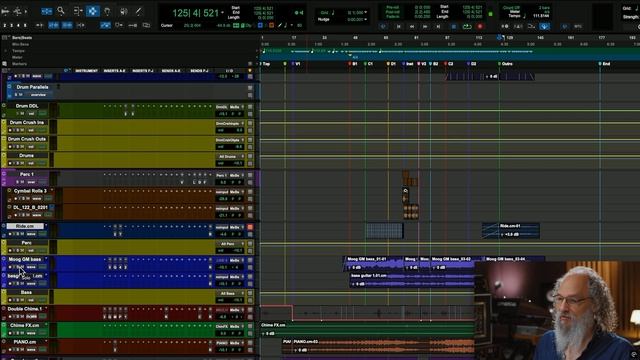
Task: Click the INSERTS A-E column header
Action: [114, 71]
